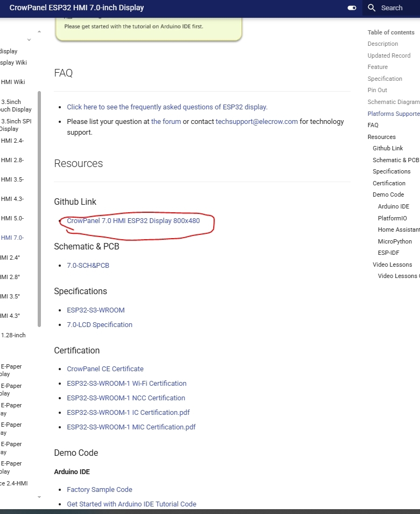Viewport: 420px width, 514px height.
Task: Click the left sidebar scrollbar thumb
Action: coord(39,209)
